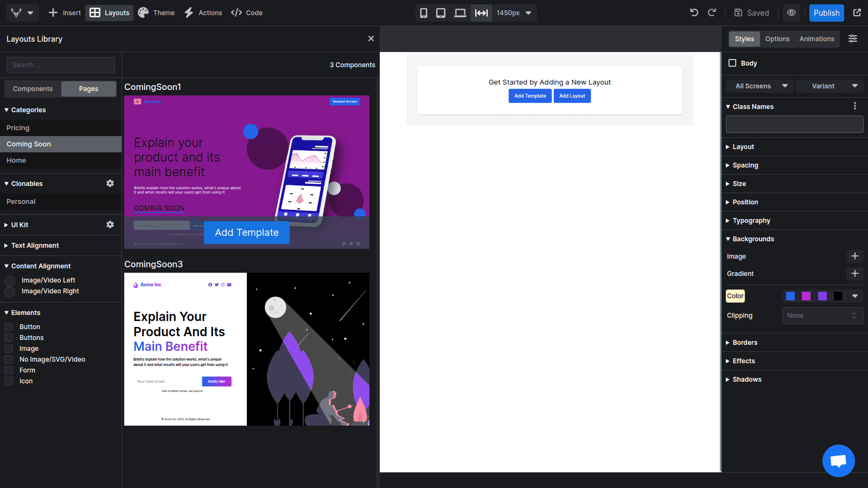Viewport: 868px width, 488px height.
Task: Open the chat support bubble
Action: coord(839,461)
